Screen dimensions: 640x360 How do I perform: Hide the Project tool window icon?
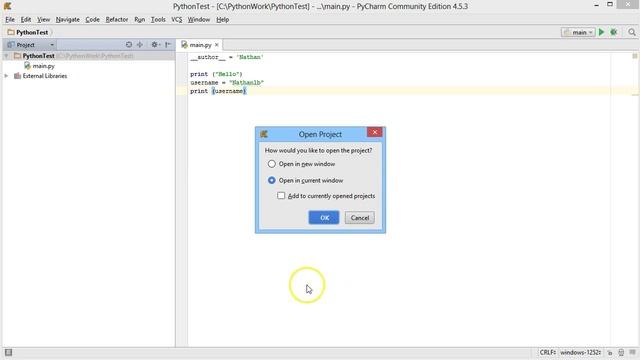[168, 45]
